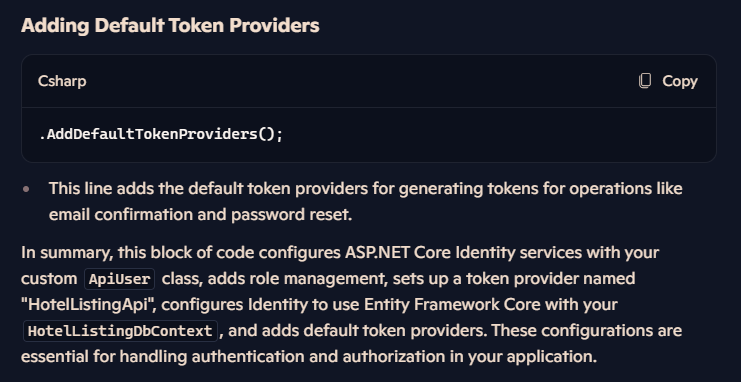The height and width of the screenshot is (382, 741).
Task: Click the Csharp language label
Action: coord(62,81)
